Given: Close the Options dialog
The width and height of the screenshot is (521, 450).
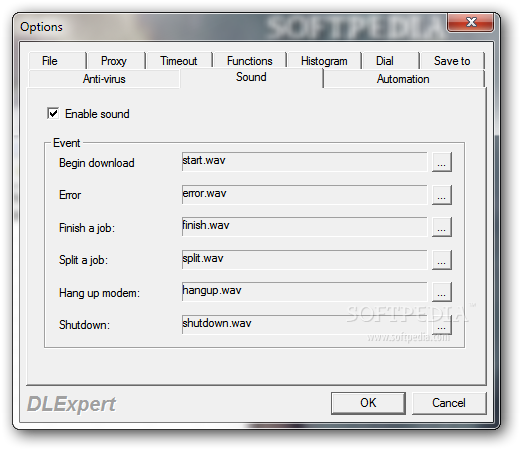Looking at the screenshot, I should [x=471, y=22].
